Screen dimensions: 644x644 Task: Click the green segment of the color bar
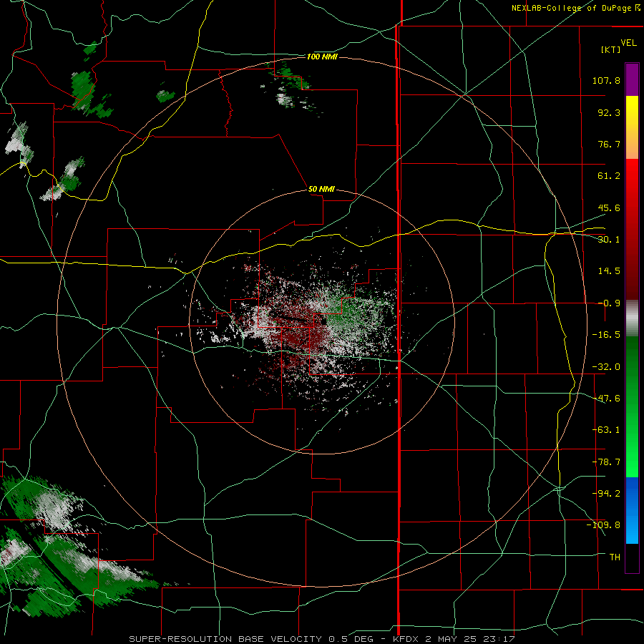[x=632, y=406]
